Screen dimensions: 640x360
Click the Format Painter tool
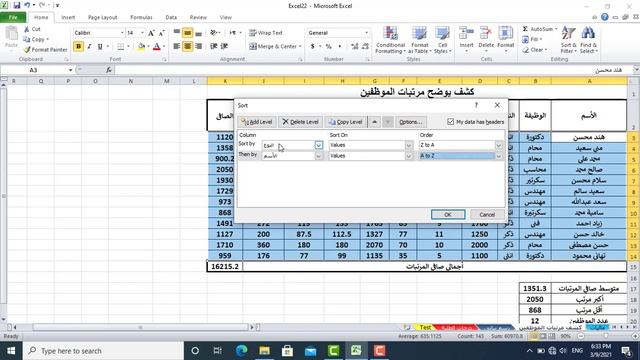[45, 49]
